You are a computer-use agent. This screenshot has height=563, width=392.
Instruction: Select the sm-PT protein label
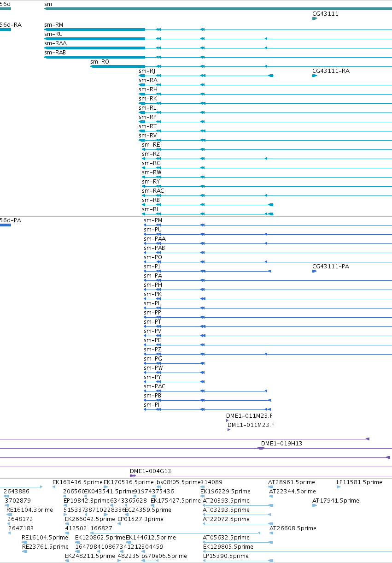(x=152, y=322)
